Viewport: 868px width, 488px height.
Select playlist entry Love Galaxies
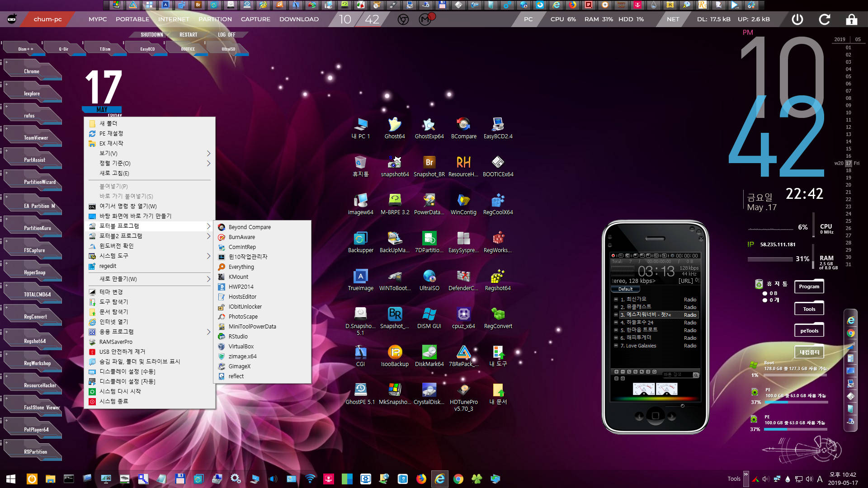[656, 346]
